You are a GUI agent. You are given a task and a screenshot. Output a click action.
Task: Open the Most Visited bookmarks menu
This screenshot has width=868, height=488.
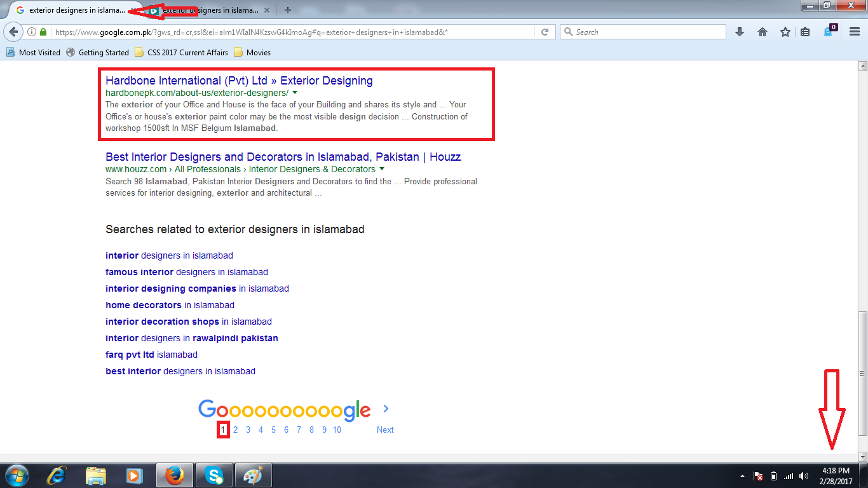(x=34, y=53)
